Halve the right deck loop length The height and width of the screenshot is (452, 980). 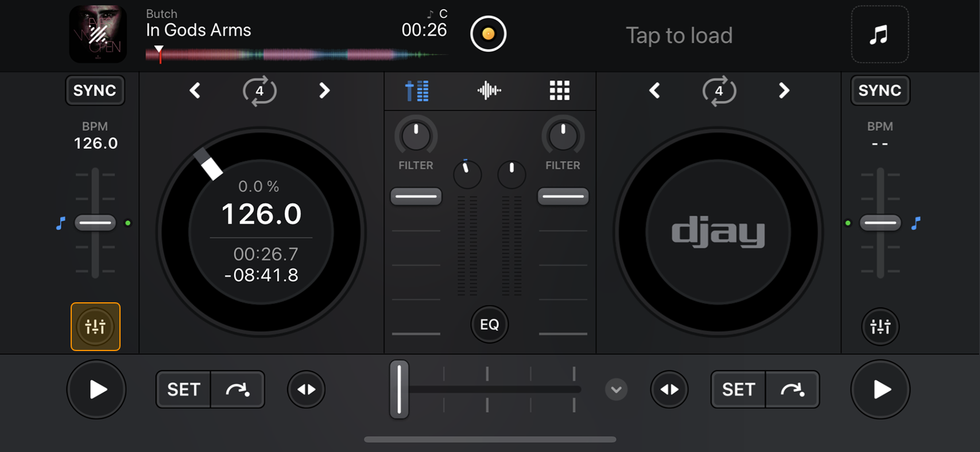click(654, 91)
